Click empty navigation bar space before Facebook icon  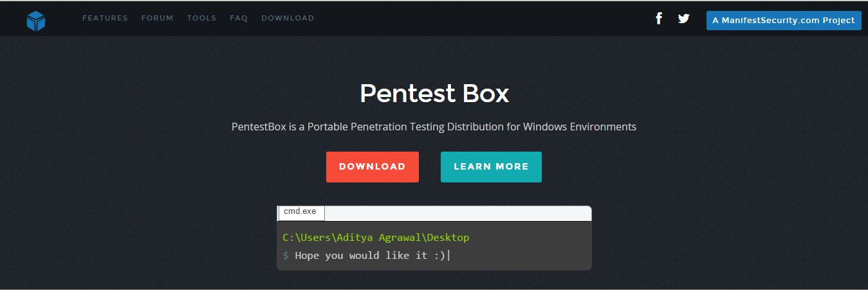483,18
